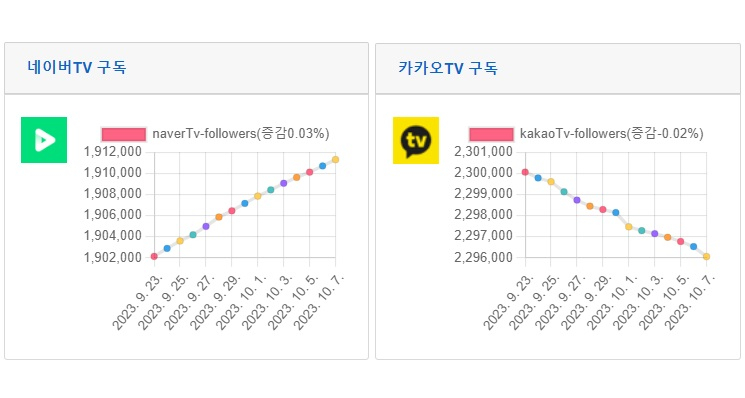Open the 카카오TV 구독 panel heading
The width and height of the screenshot is (745, 398).
448,68
